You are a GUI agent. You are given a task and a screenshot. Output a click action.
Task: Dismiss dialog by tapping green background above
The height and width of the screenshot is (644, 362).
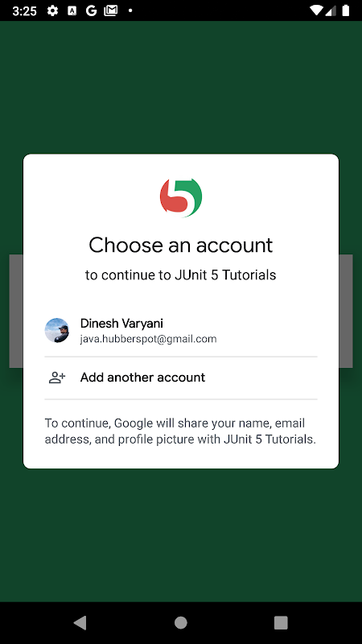(181, 86)
